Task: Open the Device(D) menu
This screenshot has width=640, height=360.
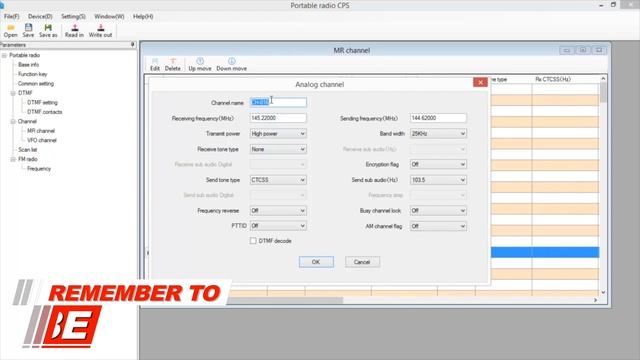Action: pos(40,16)
